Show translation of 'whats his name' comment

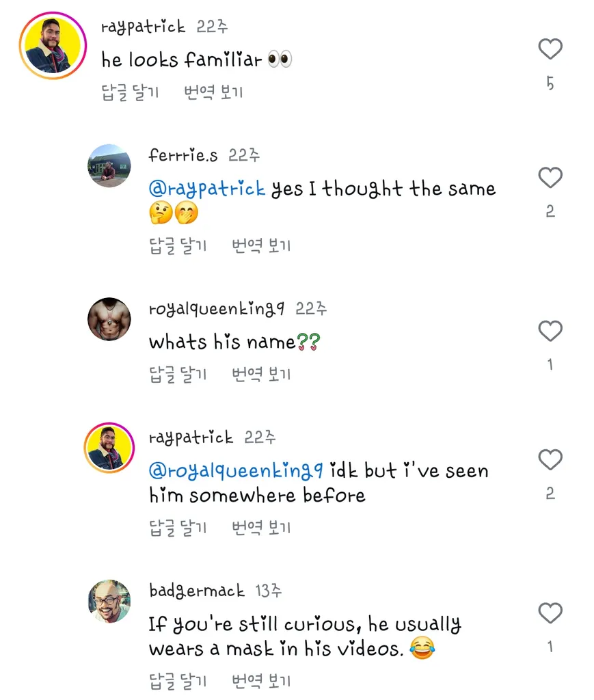pos(261,374)
